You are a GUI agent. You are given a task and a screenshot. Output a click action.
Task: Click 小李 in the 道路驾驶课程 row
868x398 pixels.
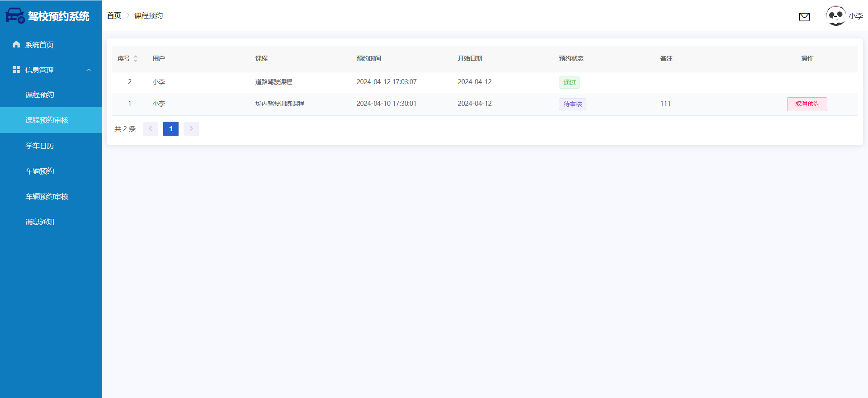click(159, 82)
